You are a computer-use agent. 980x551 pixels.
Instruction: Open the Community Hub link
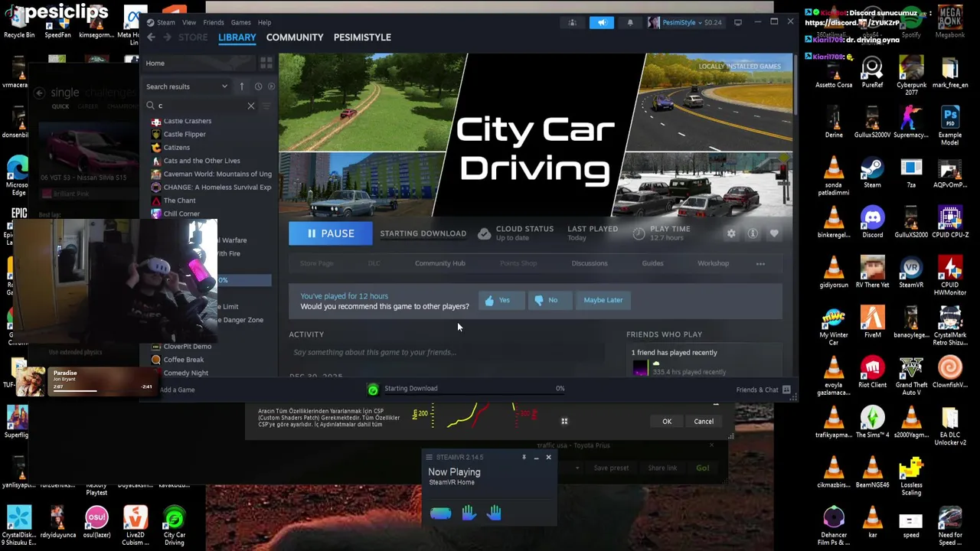coord(439,263)
